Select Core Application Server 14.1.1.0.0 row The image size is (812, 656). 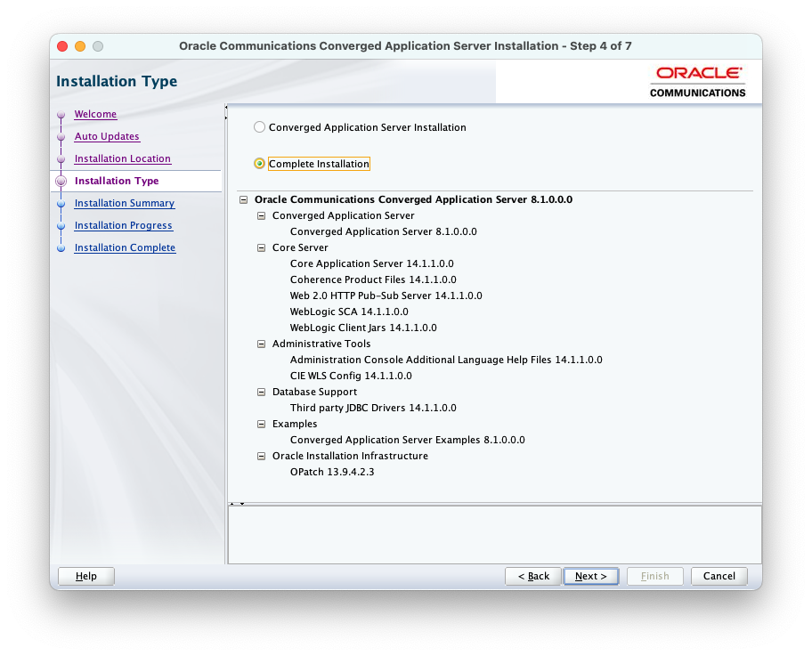pos(372,263)
